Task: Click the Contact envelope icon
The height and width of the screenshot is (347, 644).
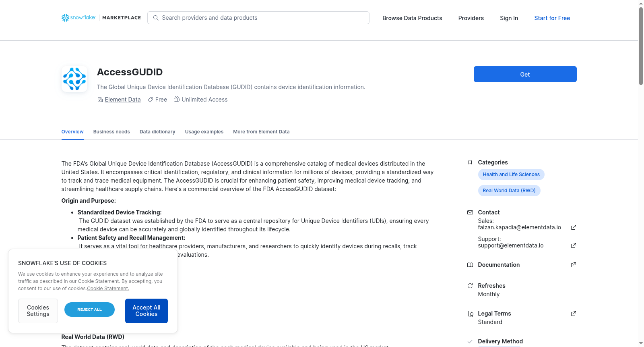Action: click(x=470, y=212)
